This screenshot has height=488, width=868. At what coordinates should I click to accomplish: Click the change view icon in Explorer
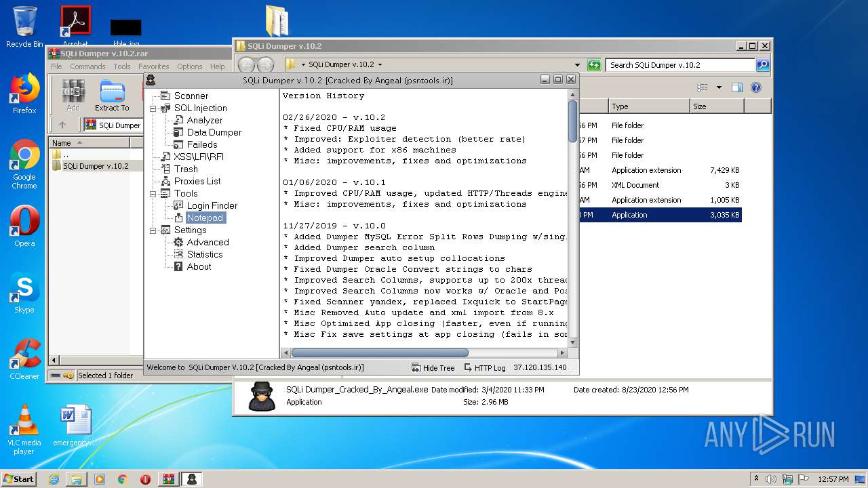703,87
